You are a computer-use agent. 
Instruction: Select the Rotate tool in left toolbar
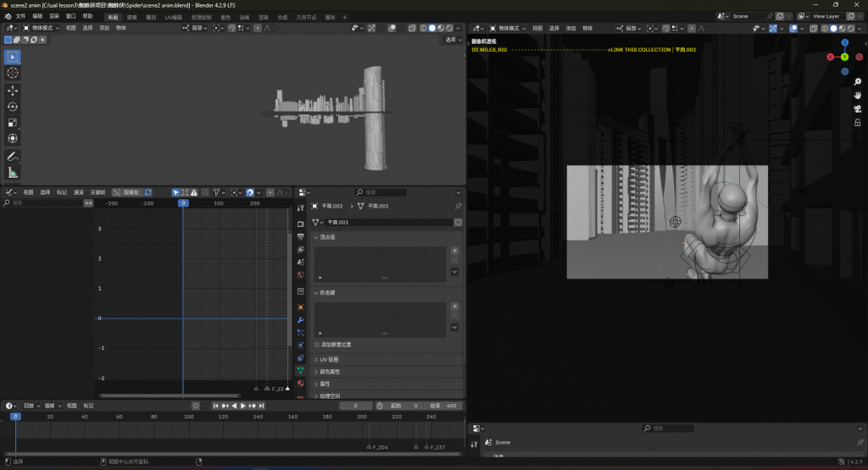tap(13, 107)
